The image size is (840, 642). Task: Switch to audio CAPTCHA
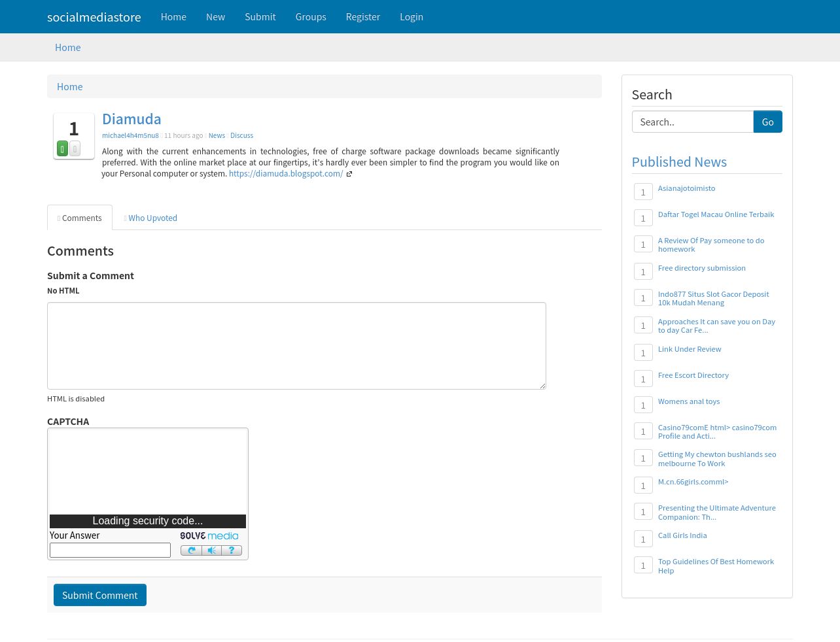(x=211, y=550)
